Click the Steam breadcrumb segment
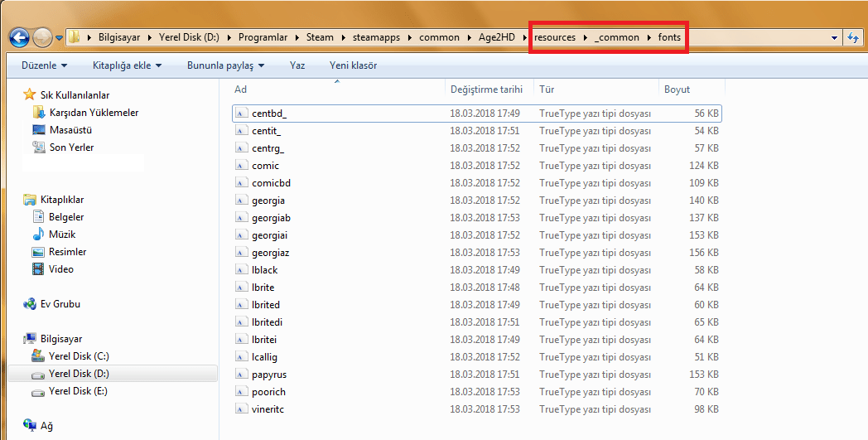The height and width of the screenshot is (440, 868). pyautogui.click(x=320, y=37)
